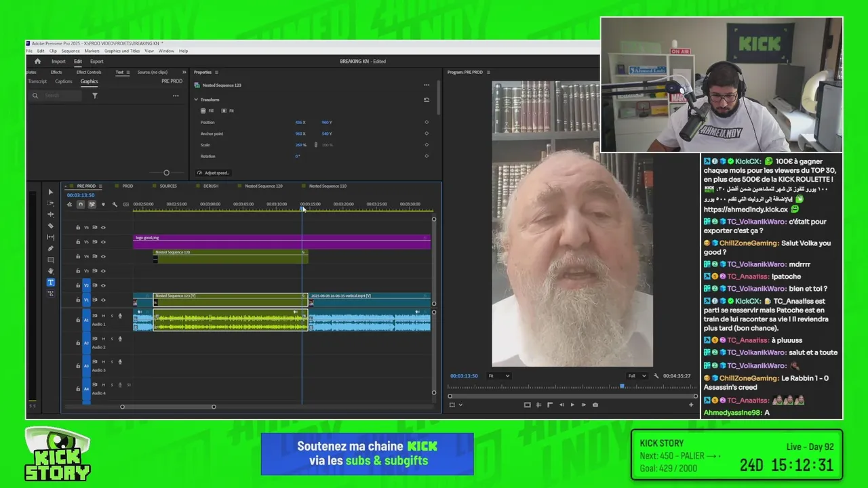The width and height of the screenshot is (868, 488).
Task: Step back one frame in Program monitor
Action: coord(561,405)
